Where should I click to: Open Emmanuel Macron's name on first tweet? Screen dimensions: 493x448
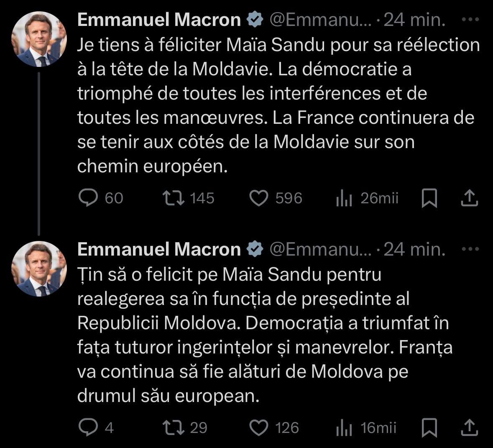(x=159, y=20)
